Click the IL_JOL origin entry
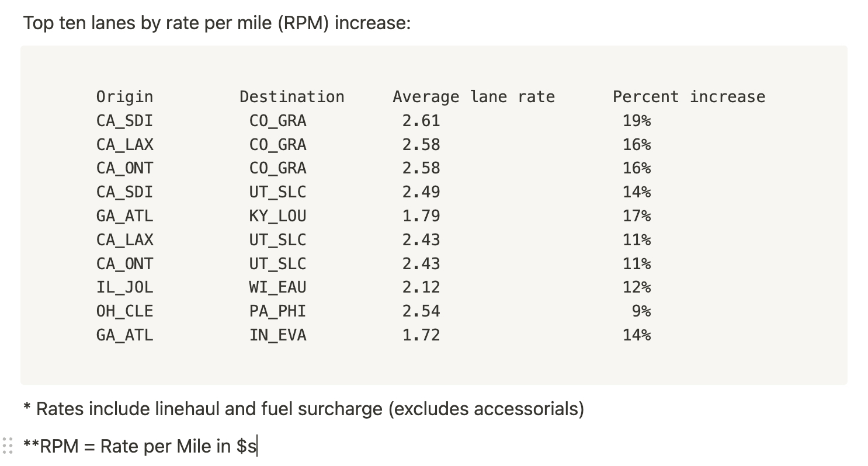This screenshot has width=868, height=466. 124,287
